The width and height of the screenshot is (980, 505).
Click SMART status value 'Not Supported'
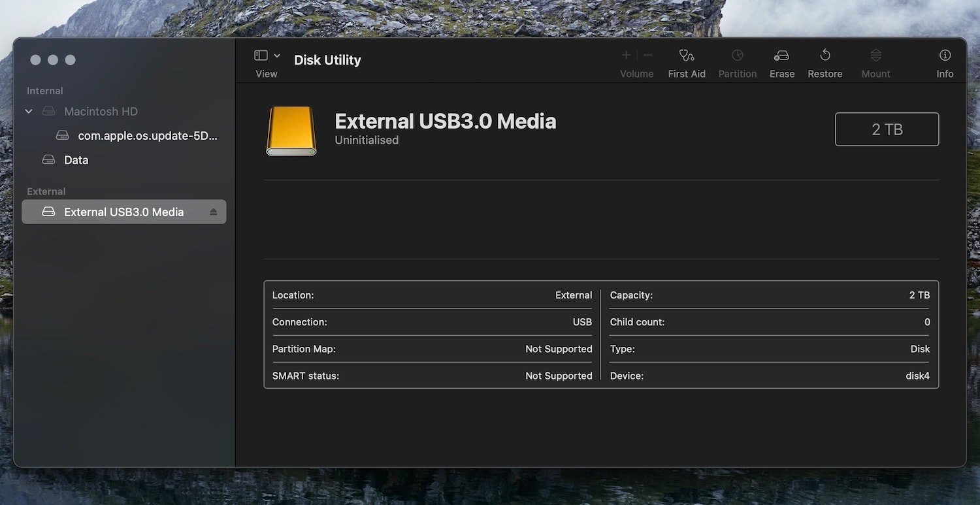click(x=559, y=376)
